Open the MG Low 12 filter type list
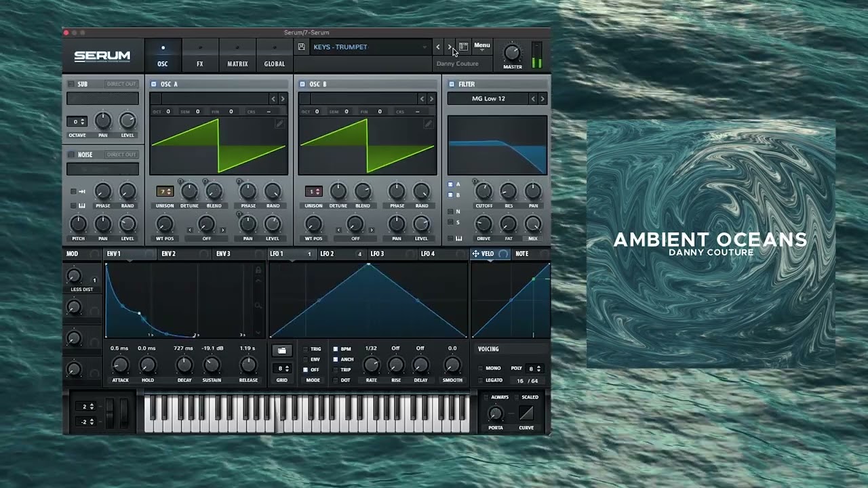Image resolution: width=868 pixels, height=488 pixels. pyautogui.click(x=488, y=99)
